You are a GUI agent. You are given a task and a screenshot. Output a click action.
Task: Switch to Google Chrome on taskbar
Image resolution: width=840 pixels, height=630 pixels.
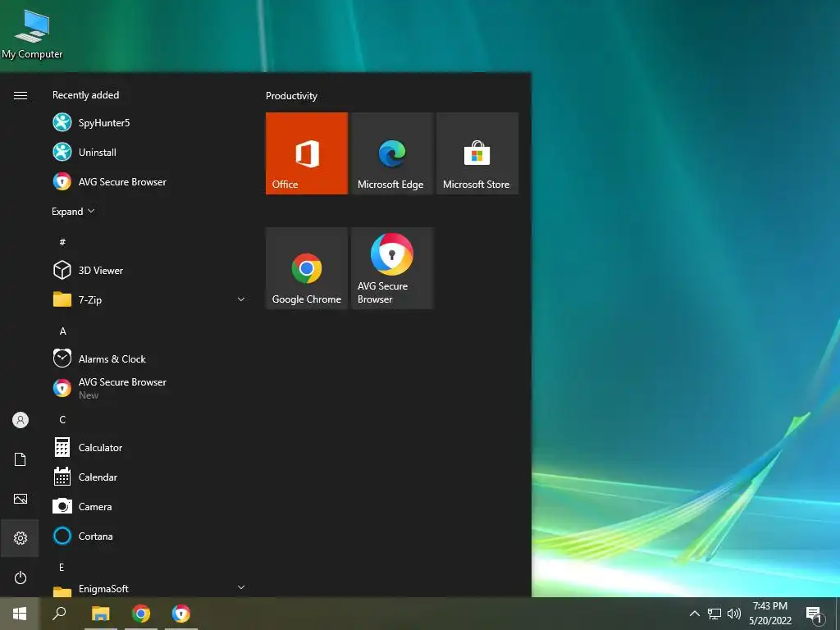pos(141,614)
